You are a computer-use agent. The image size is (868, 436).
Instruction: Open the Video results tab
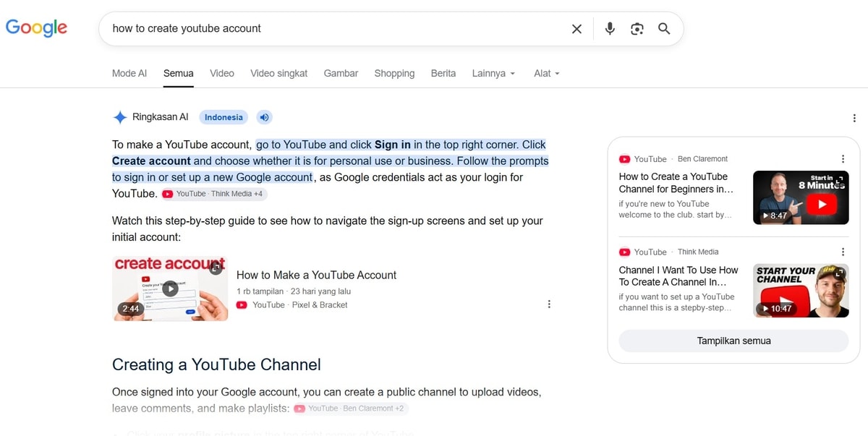[x=222, y=73]
